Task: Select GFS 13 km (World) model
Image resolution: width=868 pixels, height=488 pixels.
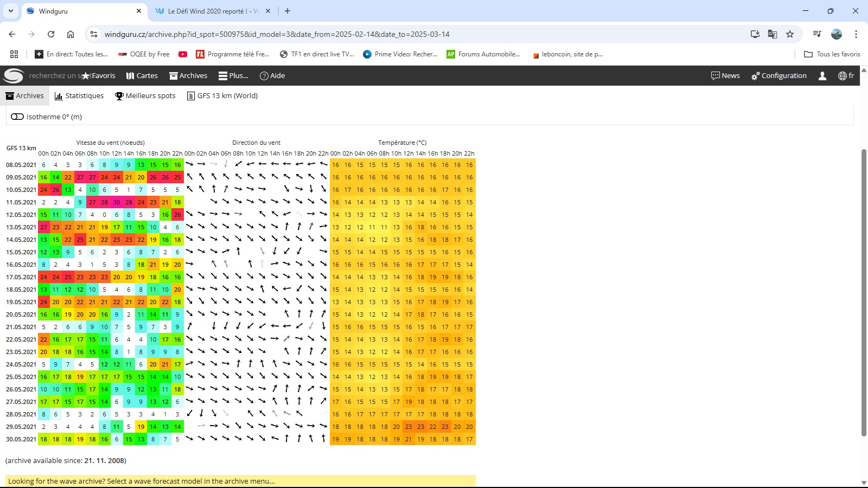Action: 222,96
